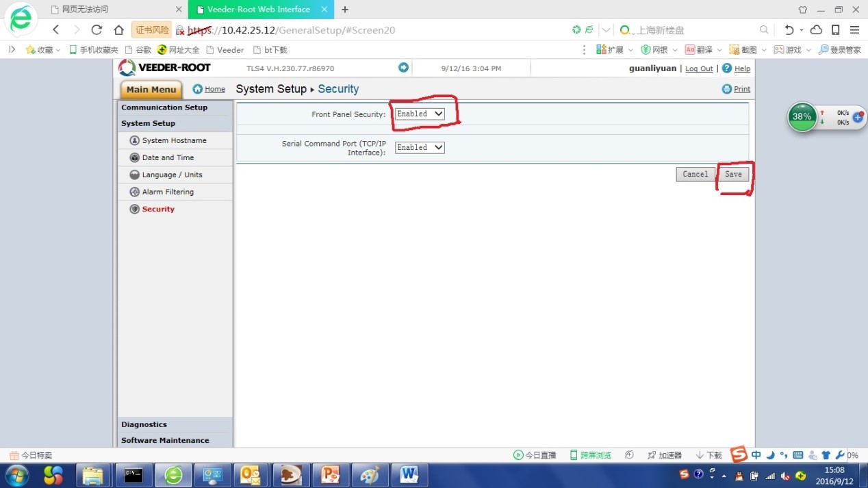Click browser refresh icon
Image resolution: width=868 pixels, height=488 pixels.
(x=97, y=30)
